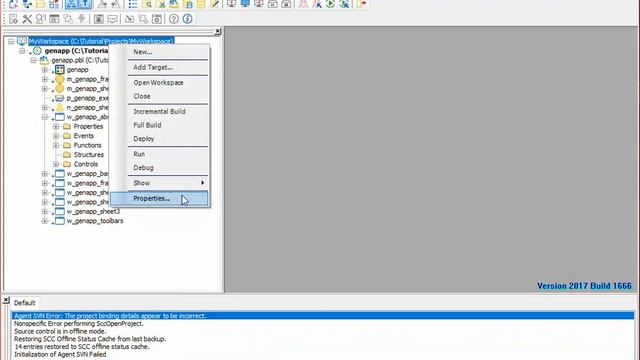Expand the Properties folder node

tap(56, 127)
